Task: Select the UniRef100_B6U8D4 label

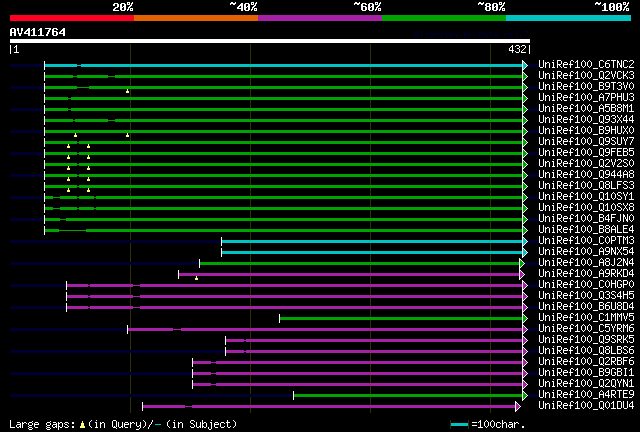Action: [x=586, y=307]
